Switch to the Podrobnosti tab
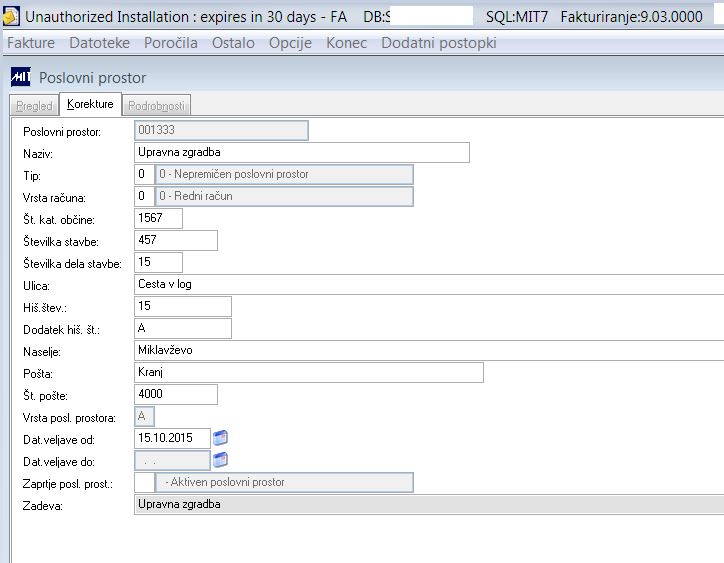The height and width of the screenshot is (563, 724). [x=156, y=106]
